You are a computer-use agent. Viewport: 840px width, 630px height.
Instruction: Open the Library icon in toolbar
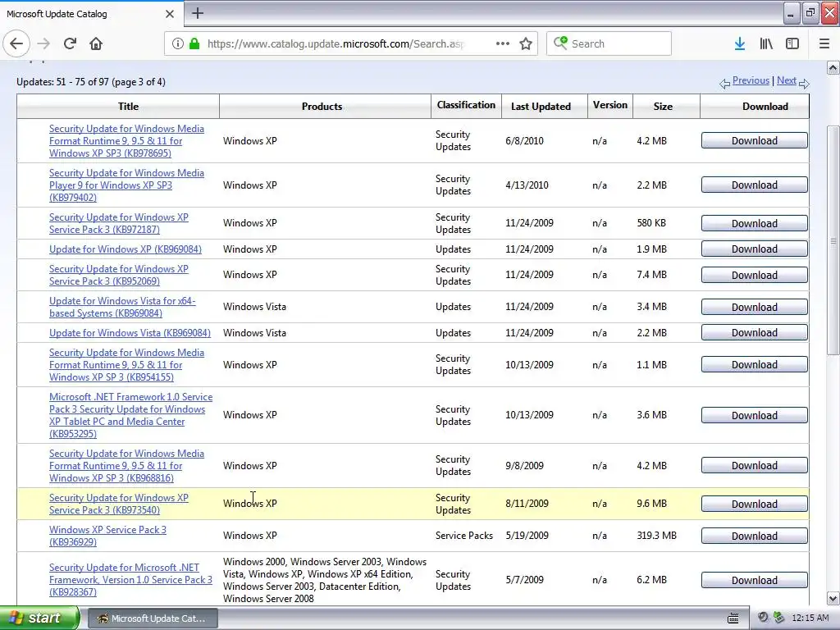[x=766, y=43]
